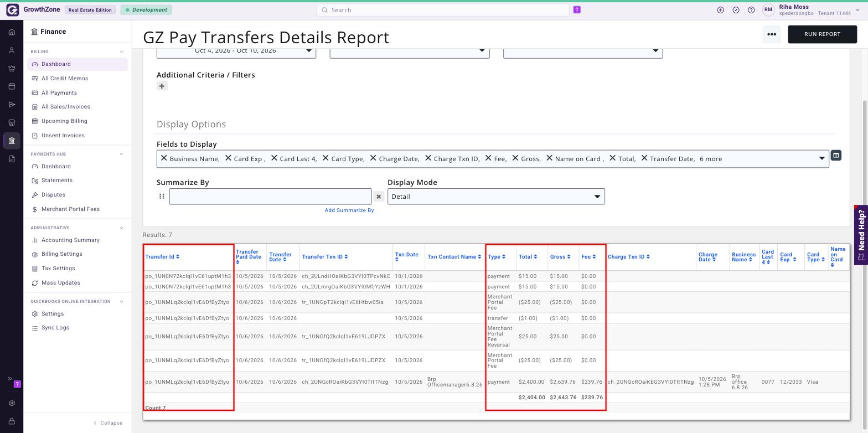The width and height of the screenshot is (868, 433).
Task: Remove the Card Type field tag
Action: point(325,158)
